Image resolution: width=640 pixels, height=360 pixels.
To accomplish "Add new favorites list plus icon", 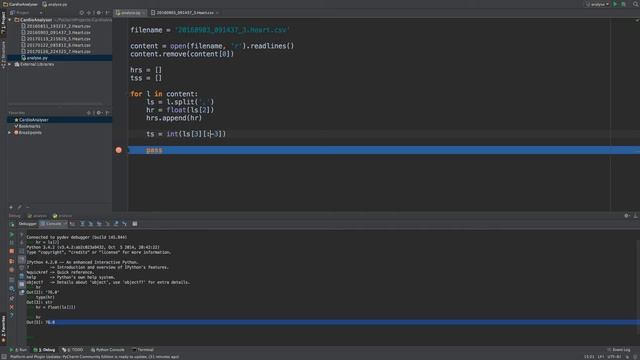I will click(x=11, y=207).
